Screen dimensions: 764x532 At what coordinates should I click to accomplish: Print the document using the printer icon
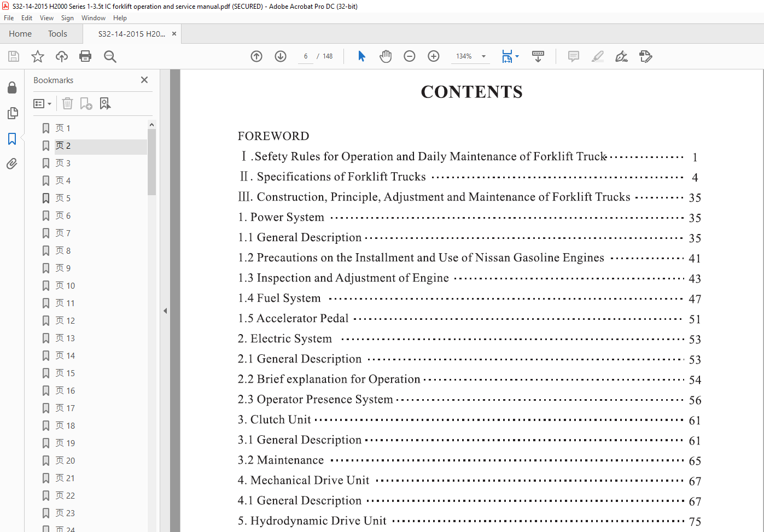click(x=85, y=56)
